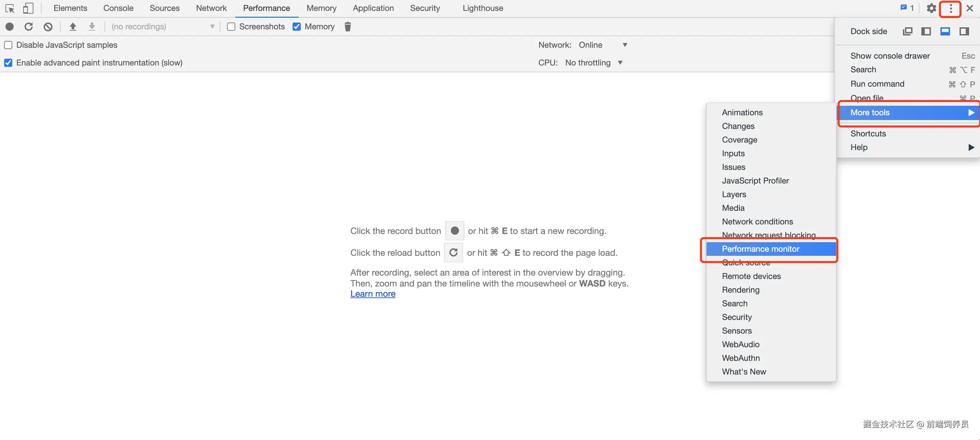Select Performance monitor from More tools

click(x=760, y=249)
